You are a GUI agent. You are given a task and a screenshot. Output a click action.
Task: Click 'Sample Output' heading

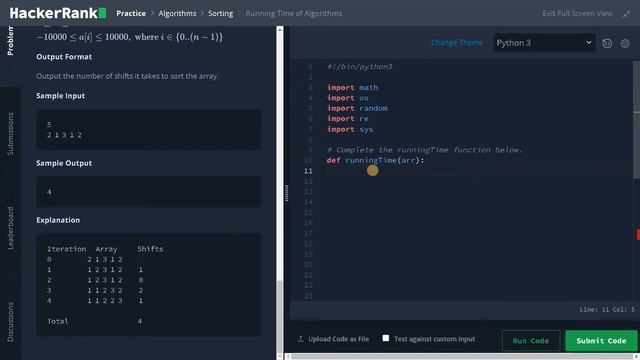click(x=64, y=163)
